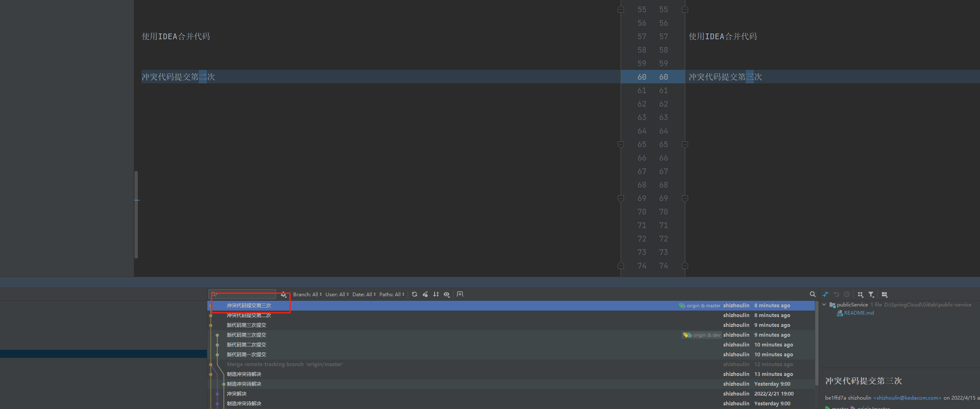Screen dimensions: 980x409
Task: Click 使用IDEA合并代码 in the left diff pane
Action: click(176, 36)
